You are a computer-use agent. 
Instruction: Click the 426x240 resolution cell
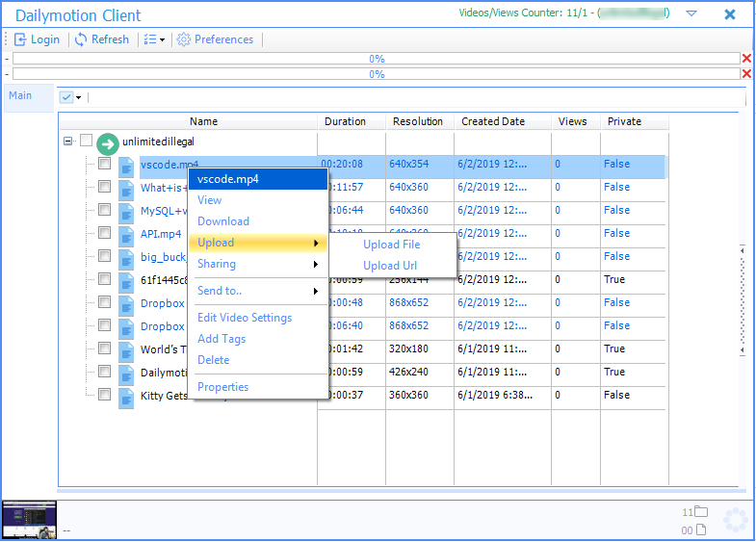[x=409, y=372]
